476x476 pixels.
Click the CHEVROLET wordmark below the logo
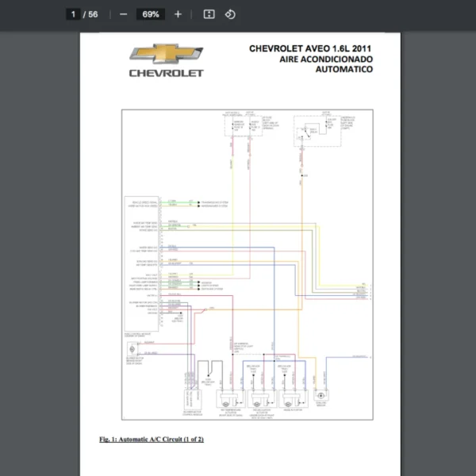pos(167,73)
